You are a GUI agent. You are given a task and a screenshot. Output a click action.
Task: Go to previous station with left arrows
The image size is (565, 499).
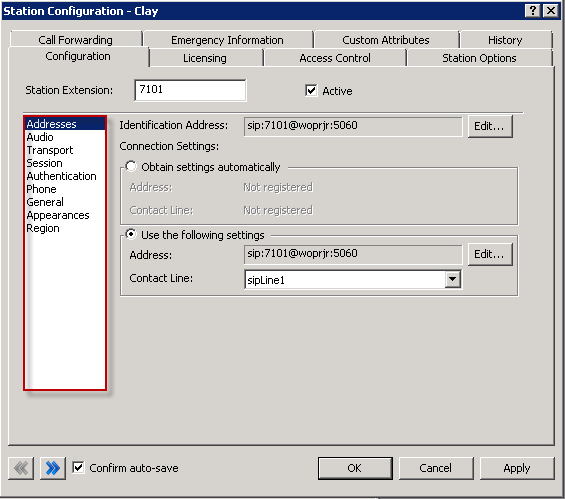(21, 468)
